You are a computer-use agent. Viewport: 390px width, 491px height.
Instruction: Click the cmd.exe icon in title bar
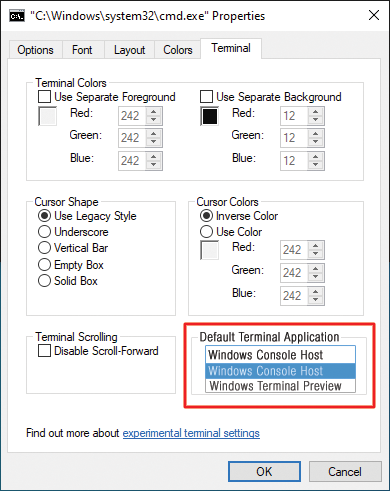(x=17, y=16)
